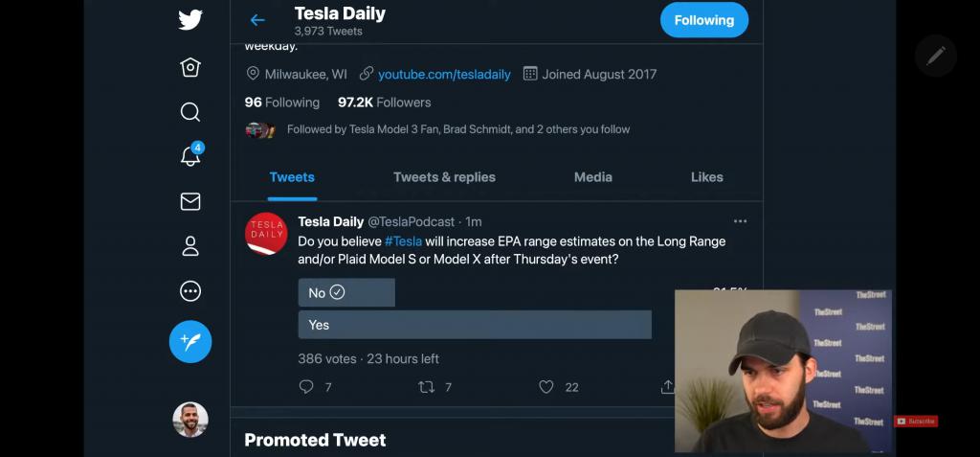Image resolution: width=980 pixels, height=457 pixels.
Task: Open the Messages envelope icon
Action: tap(190, 201)
